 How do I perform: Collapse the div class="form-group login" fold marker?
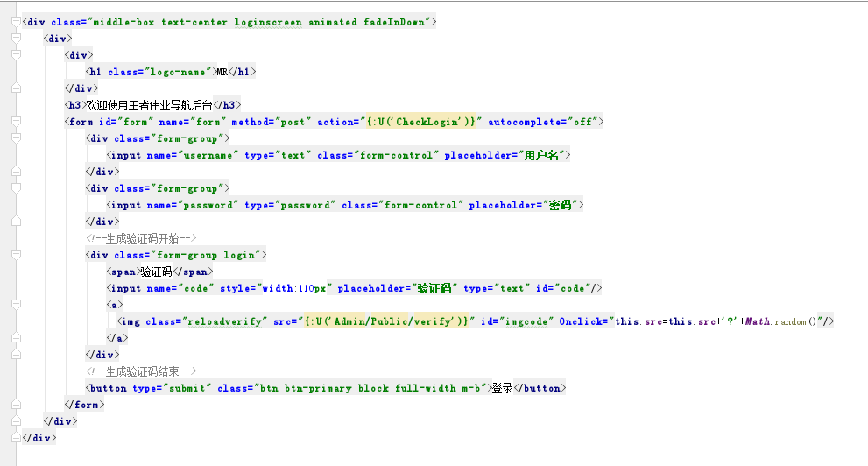pyautogui.click(x=16, y=255)
